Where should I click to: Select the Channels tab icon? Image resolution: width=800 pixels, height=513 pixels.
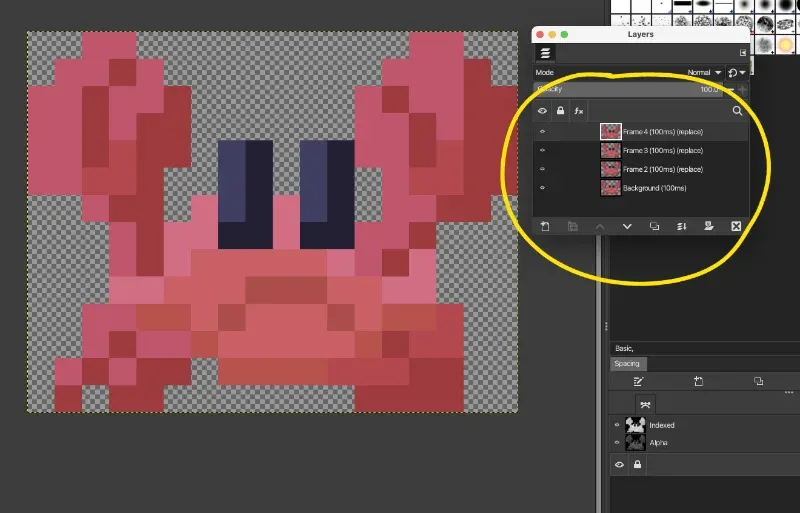(x=645, y=404)
